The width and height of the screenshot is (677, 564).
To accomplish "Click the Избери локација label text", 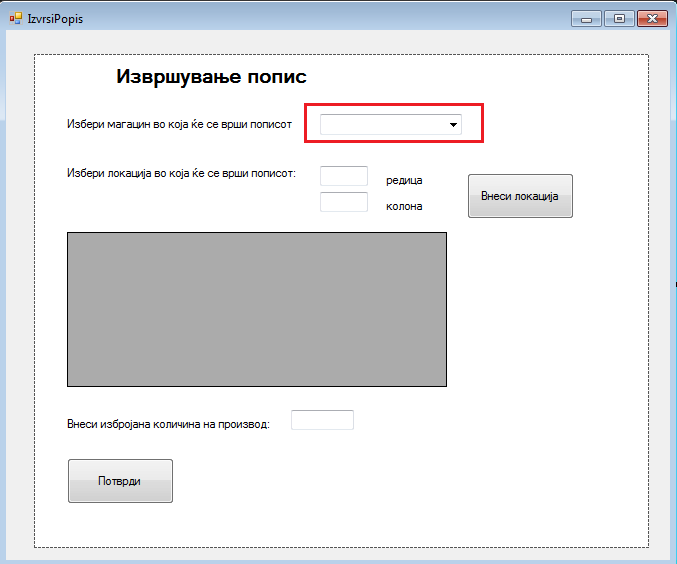I will 181,173.
